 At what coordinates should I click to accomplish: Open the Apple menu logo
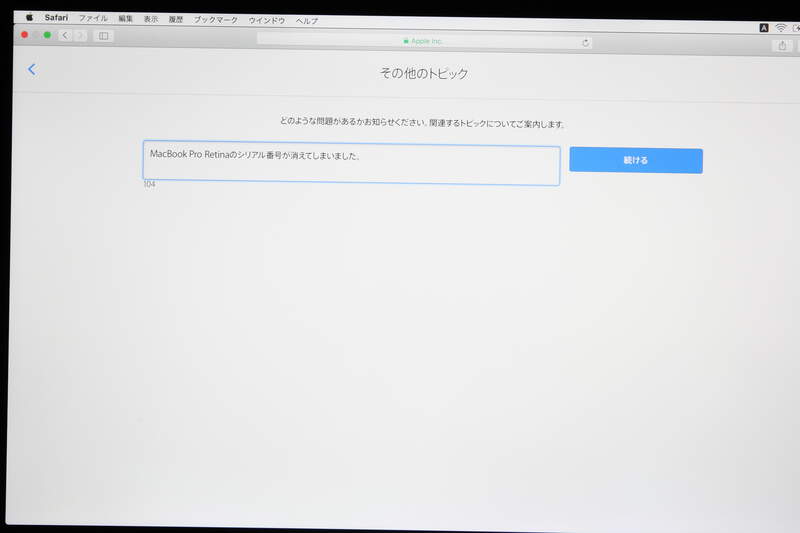click(x=29, y=18)
